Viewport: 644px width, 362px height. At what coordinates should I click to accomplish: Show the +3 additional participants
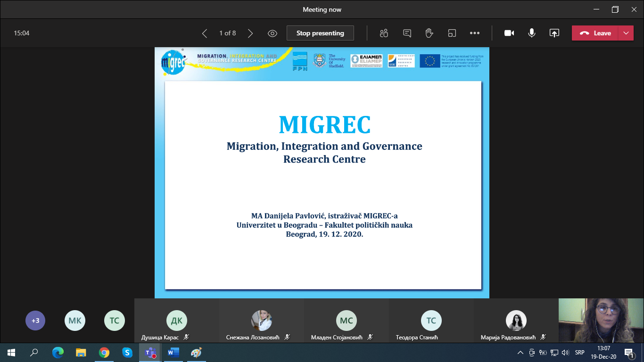pyautogui.click(x=35, y=321)
